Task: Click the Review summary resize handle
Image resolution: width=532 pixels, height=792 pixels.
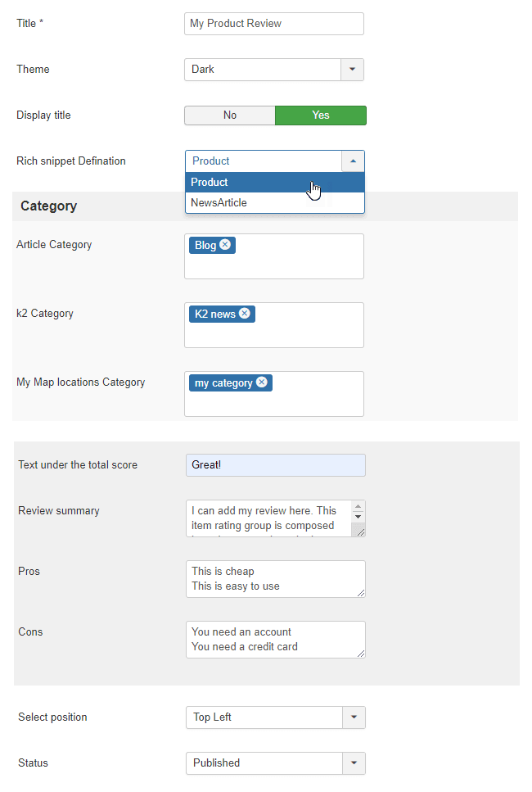Action: [359, 531]
